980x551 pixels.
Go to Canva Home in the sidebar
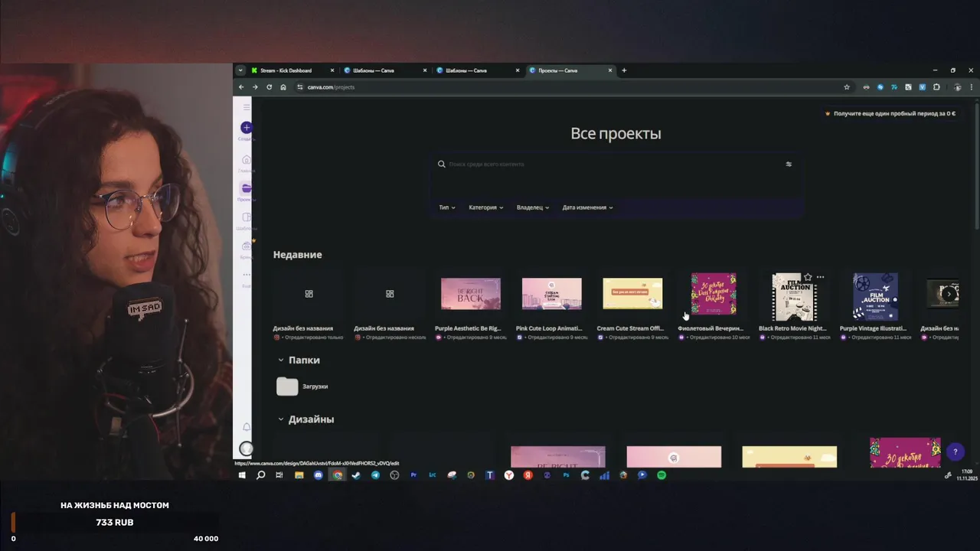click(x=246, y=160)
